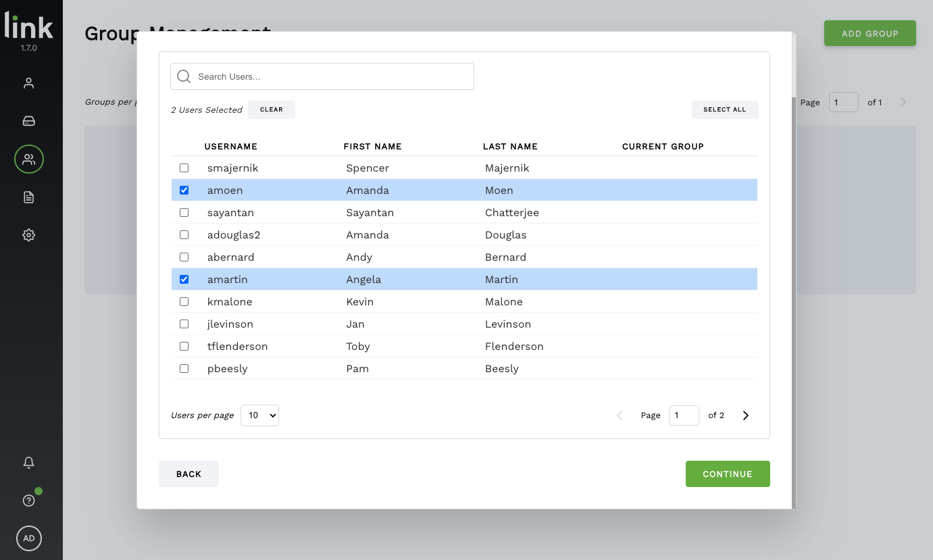
Task: Click the groups page number field
Action: point(843,102)
